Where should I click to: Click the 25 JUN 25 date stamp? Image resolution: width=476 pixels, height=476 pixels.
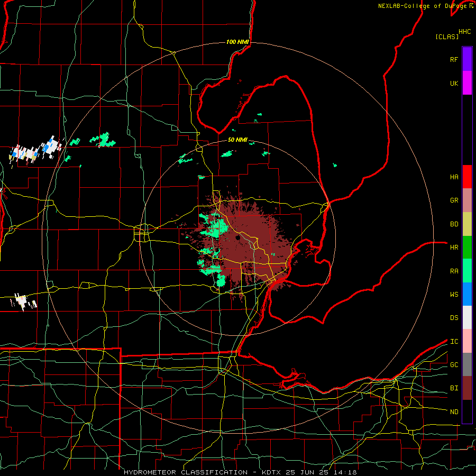[x=307, y=472]
